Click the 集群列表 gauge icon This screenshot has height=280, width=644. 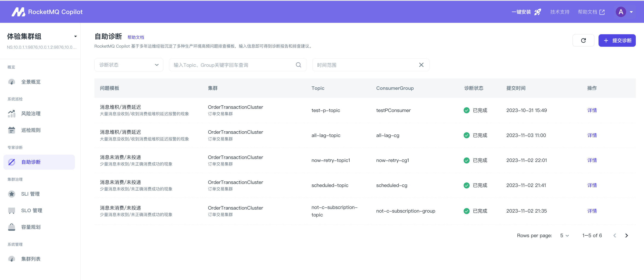pos(11,259)
